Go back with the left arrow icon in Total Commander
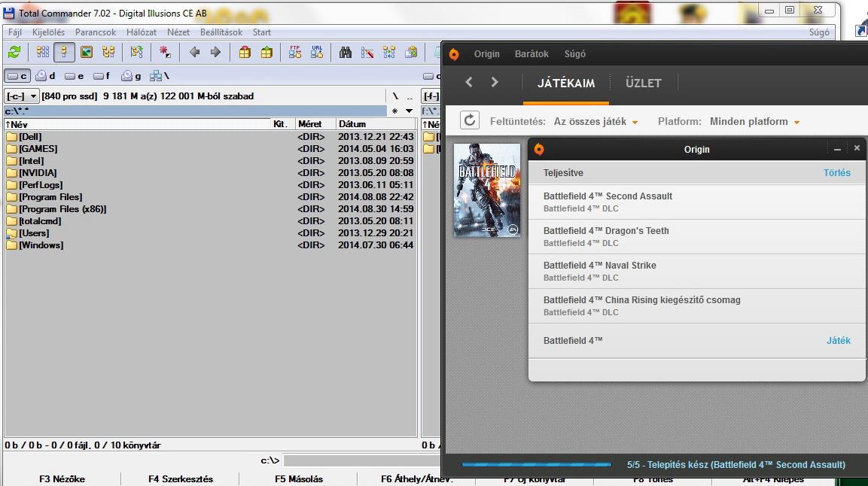868x486 pixels. click(x=194, y=52)
